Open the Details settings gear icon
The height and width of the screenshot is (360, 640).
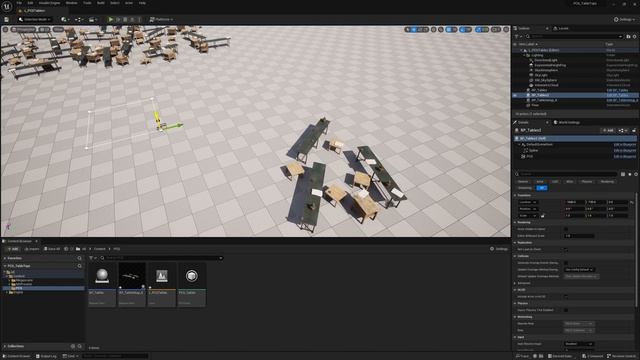636,174
